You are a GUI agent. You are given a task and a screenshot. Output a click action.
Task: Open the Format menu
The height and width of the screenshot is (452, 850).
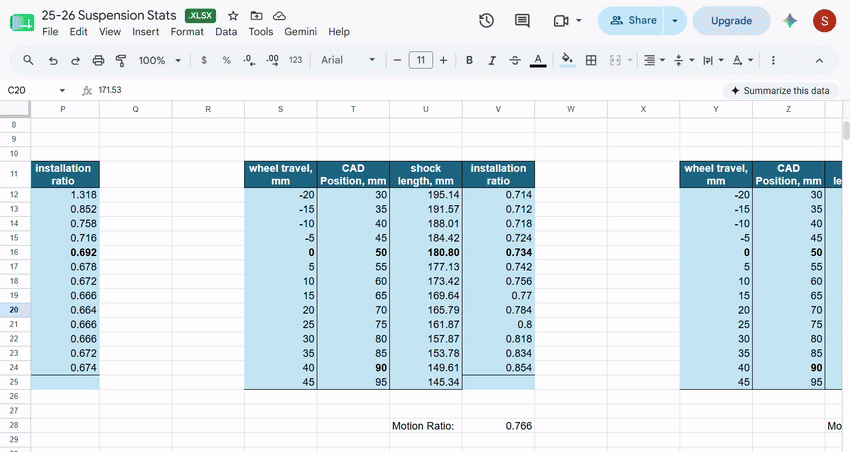pyautogui.click(x=187, y=31)
